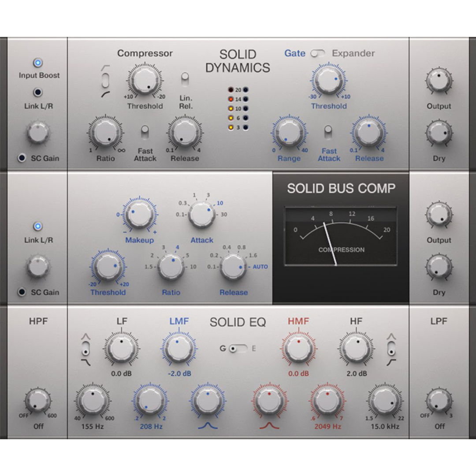The width and height of the screenshot is (476, 476).
Task: Click the Compressor Release knob
Action: pos(185,132)
